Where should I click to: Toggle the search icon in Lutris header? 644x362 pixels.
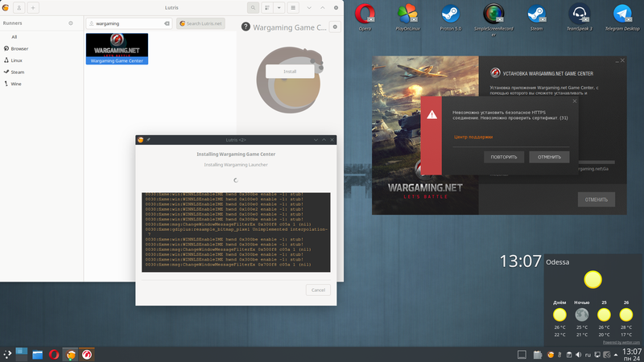click(253, 8)
